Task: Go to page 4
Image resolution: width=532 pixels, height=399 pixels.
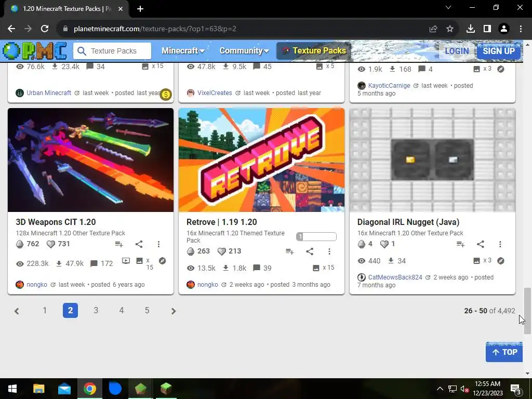Action: pyautogui.click(x=122, y=311)
